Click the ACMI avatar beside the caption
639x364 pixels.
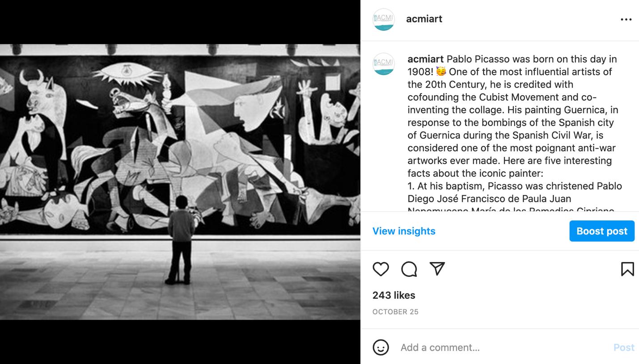[x=384, y=64]
